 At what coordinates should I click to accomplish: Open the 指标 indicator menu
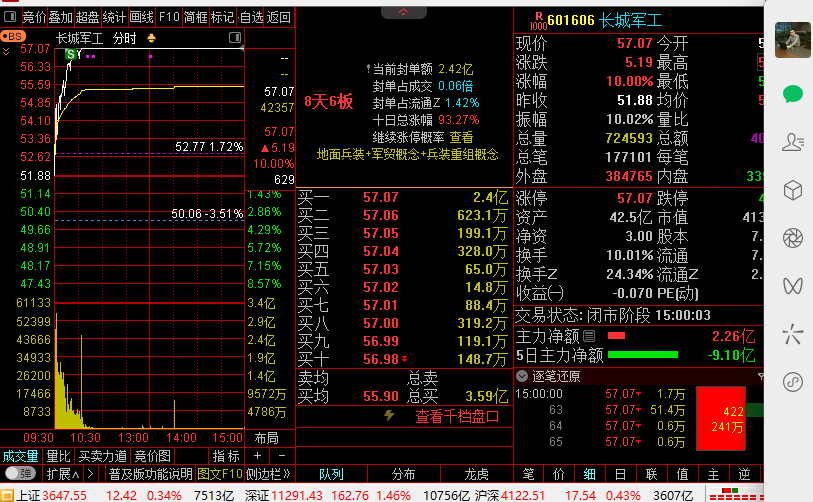click(226, 456)
